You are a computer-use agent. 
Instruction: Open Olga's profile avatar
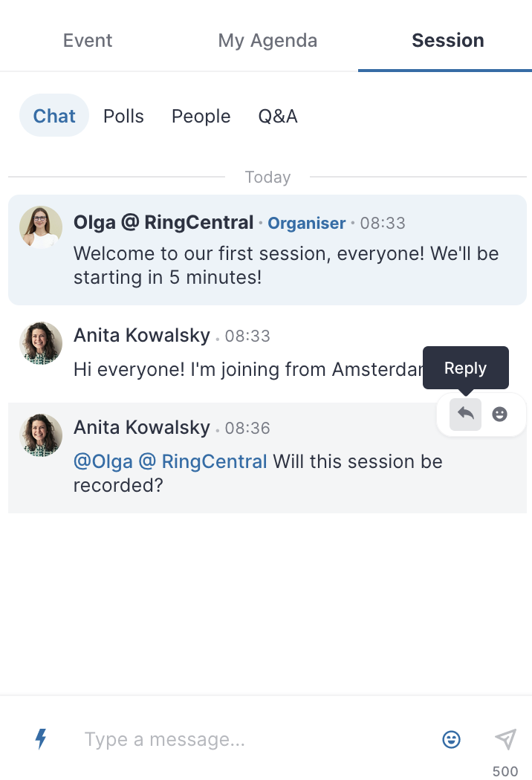[41, 227]
